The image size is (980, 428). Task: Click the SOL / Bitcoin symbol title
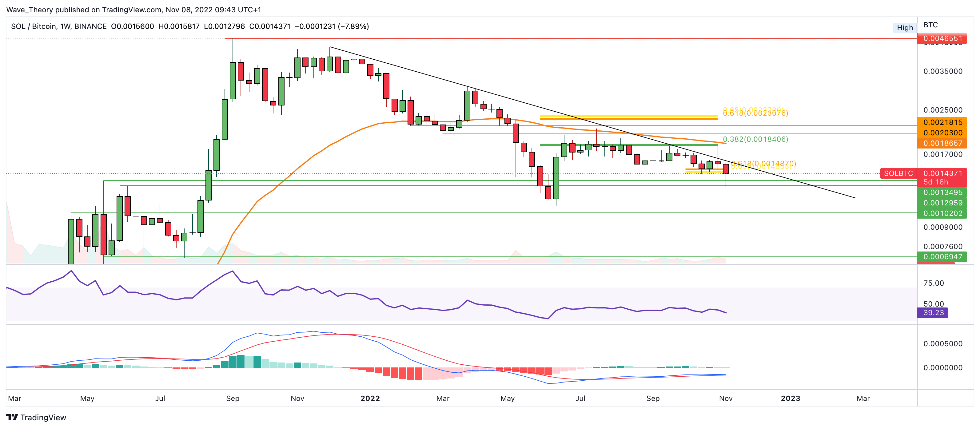click(x=34, y=26)
